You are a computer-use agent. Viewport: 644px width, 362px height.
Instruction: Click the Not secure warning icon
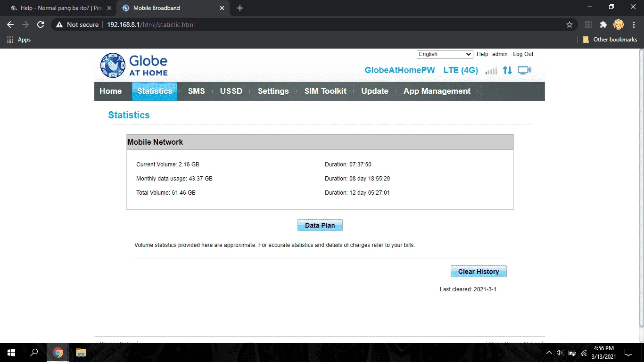pos(59,25)
